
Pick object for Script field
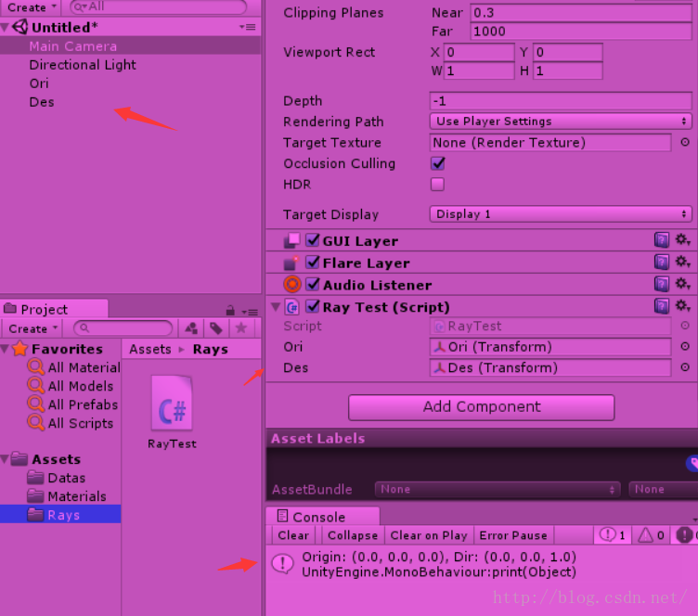coord(685,326)
